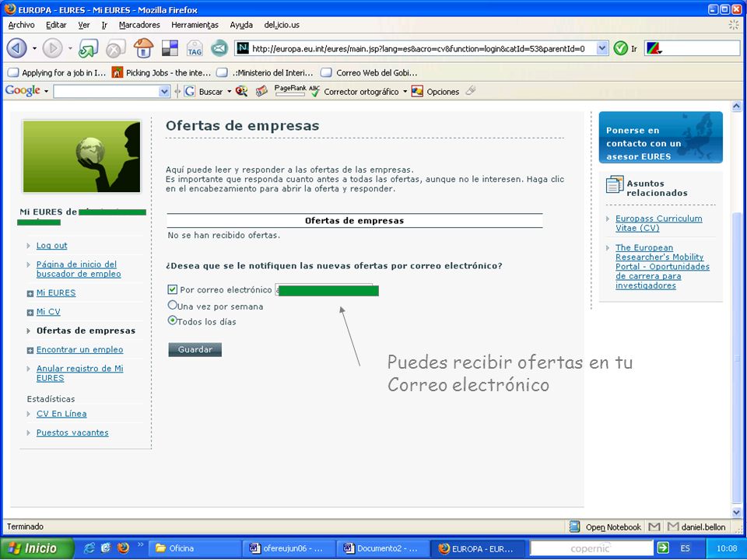
Task: Click the Log out link
Action: click(52, 245)
